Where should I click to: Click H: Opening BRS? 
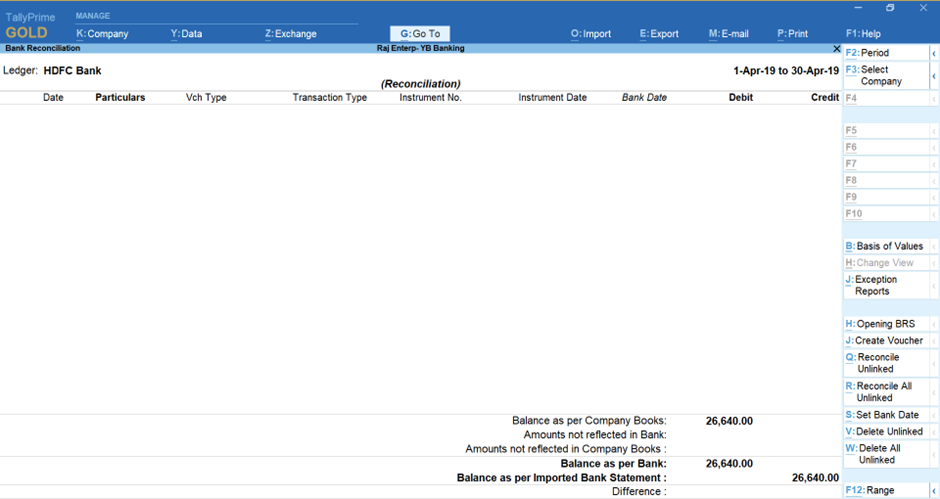886,324
